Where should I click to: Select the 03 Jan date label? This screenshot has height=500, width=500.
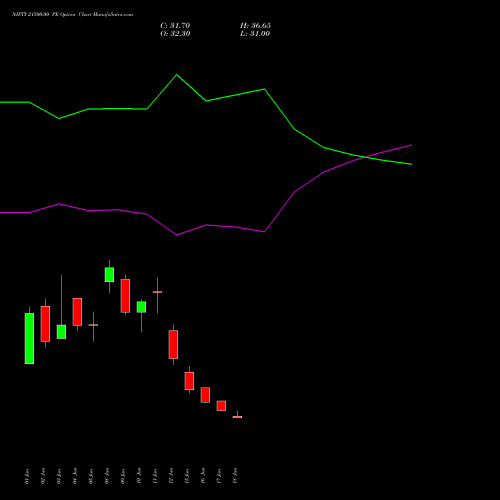(x=59, y=476)
